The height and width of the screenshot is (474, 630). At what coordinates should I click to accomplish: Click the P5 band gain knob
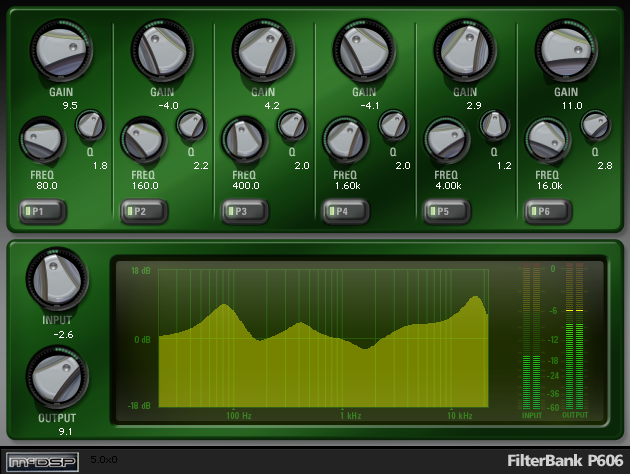click(465, 50)
